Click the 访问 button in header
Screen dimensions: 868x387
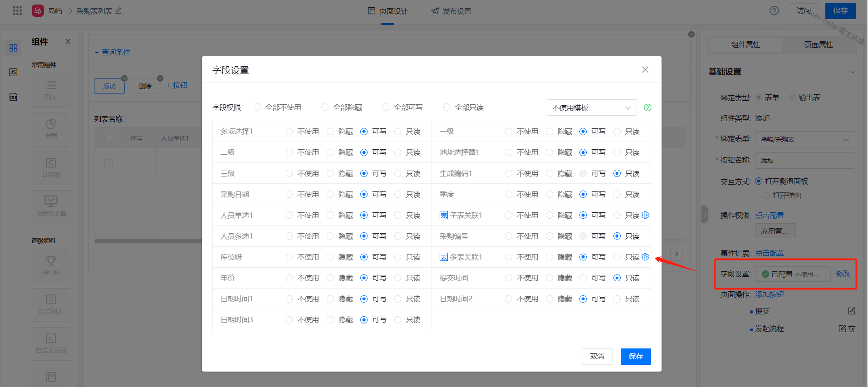click(x=804, y=10)
